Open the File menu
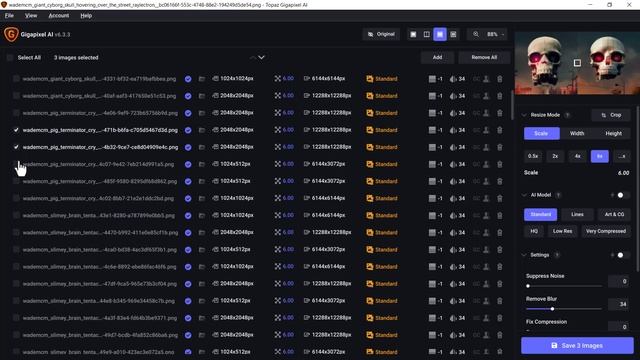This screenshot has width=640, height=360. coord(9,16)
